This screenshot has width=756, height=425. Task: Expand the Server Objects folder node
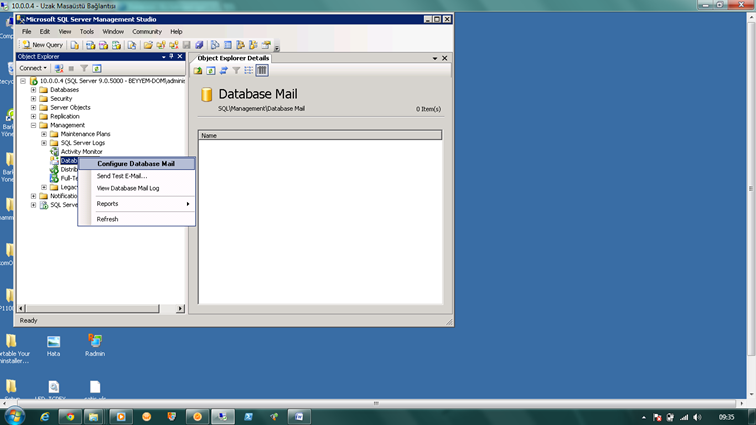(x=33, y=108)
